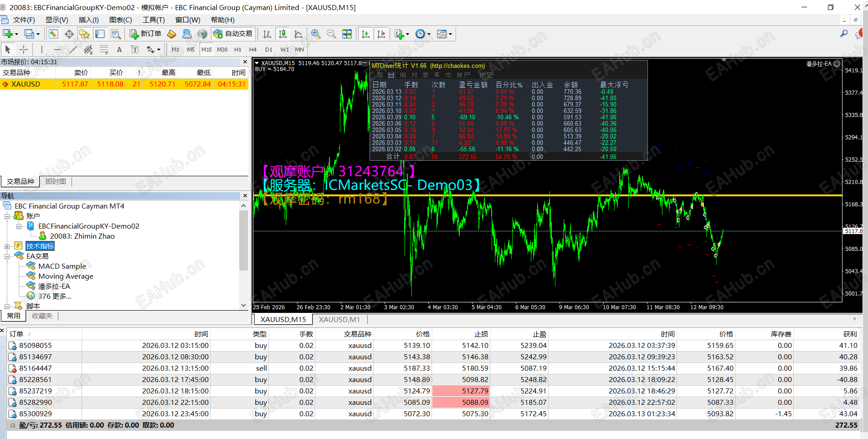The width and height of the screenshot is (868, 439).
Task: Switch chart timeframe to M15
Action: coord(206,49)
